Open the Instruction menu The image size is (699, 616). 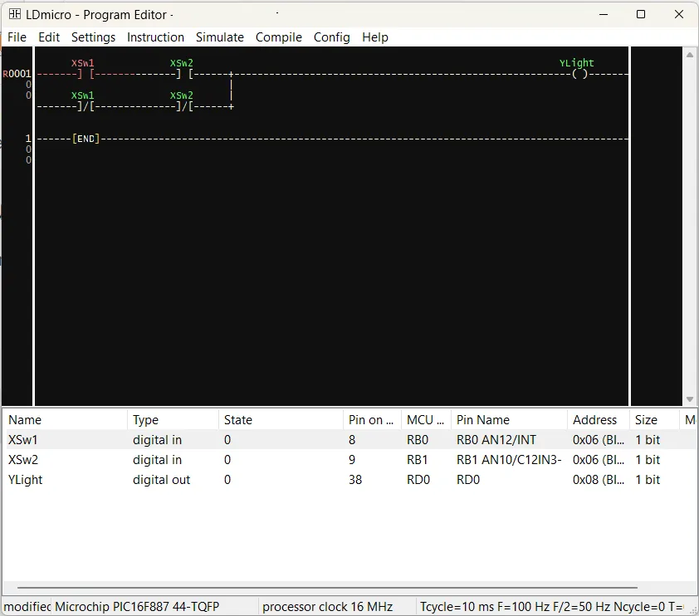click(155, 37)
